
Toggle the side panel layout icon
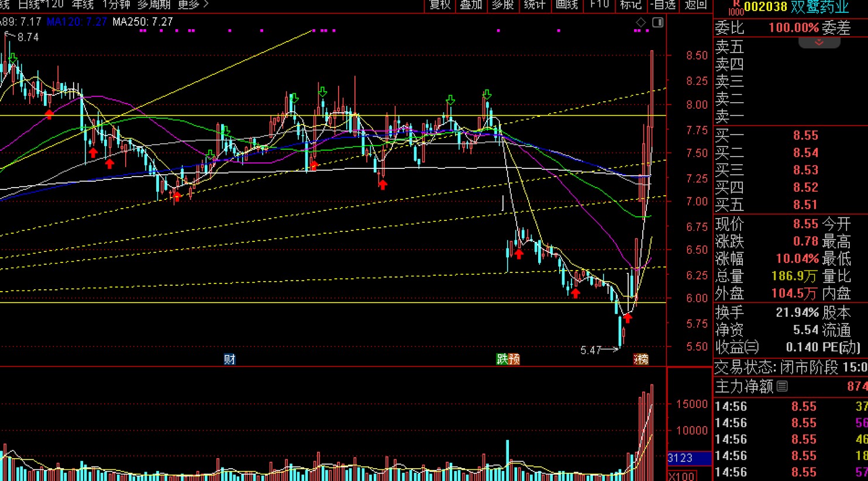(658, 22)
